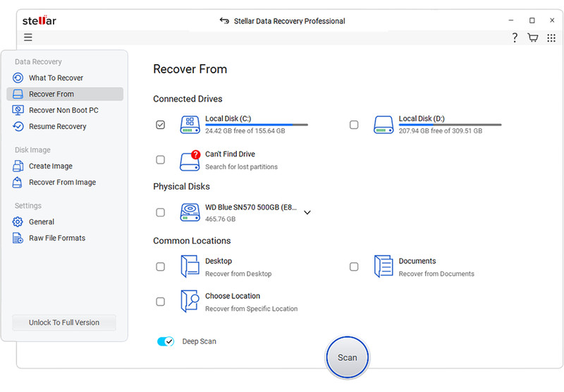Click the General settings gear icon
The width and height of the screenshot is (564, 392).
18,221
